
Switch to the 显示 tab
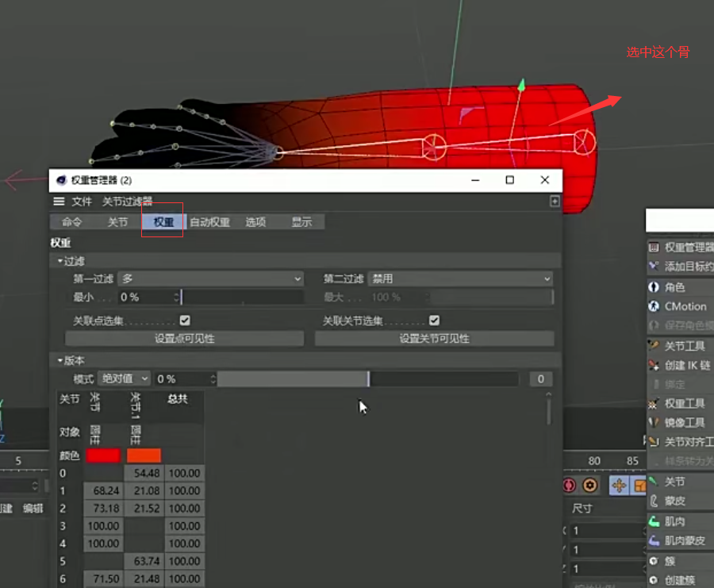(x=301, y=222)
